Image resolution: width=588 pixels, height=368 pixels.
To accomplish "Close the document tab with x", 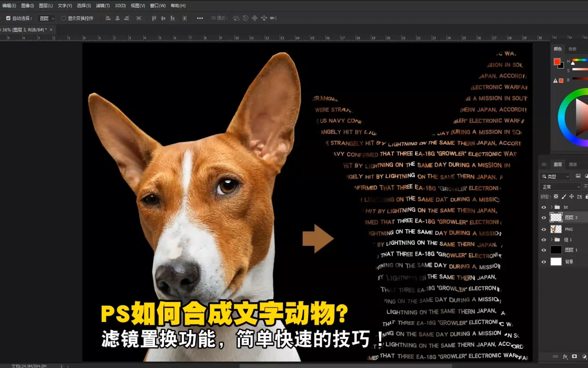I will [x=51, y=30].
